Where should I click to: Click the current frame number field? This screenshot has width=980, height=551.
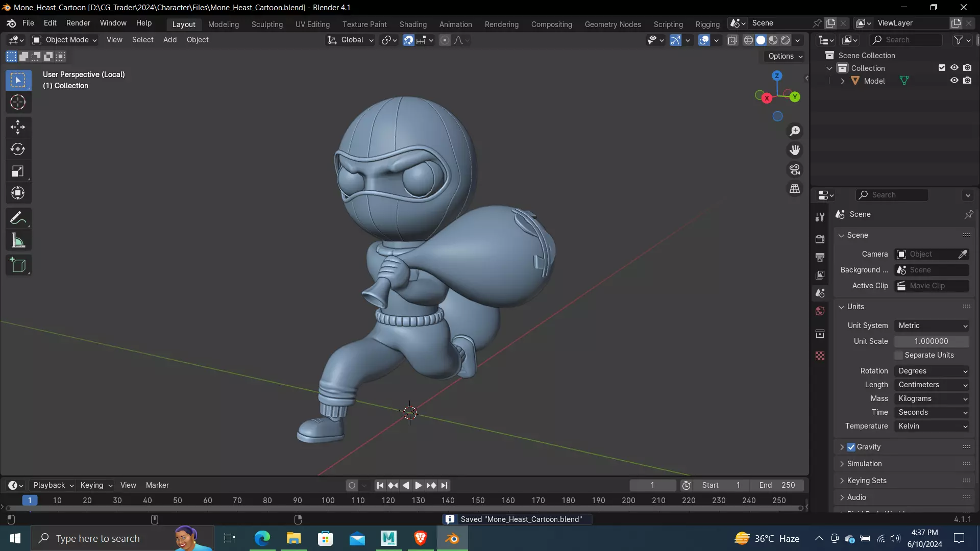click(x=652, y=485)
